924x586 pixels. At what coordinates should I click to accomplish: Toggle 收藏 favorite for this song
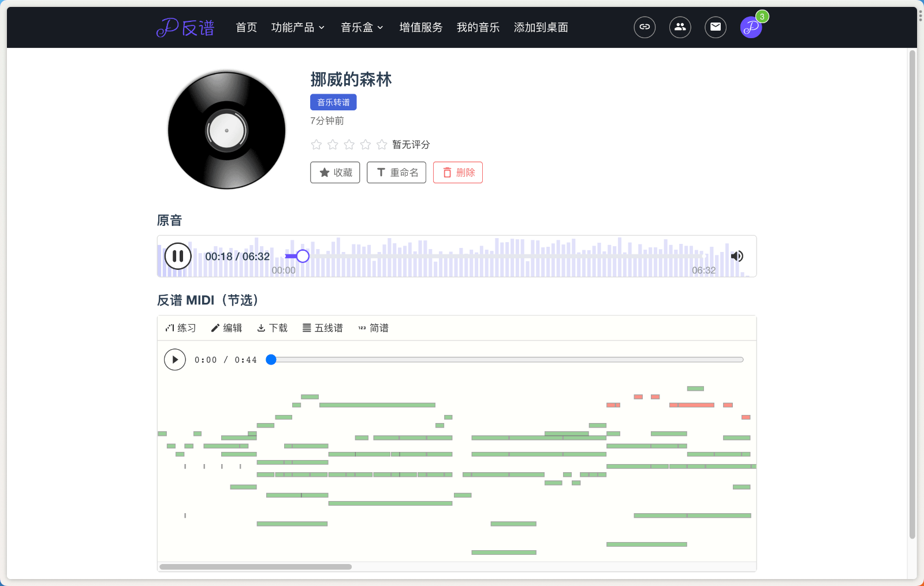point(335,172)
